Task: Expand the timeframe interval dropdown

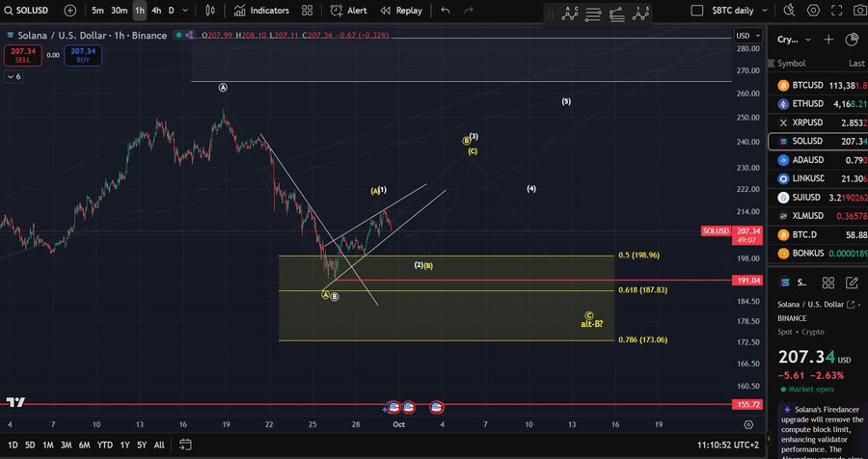Action: click(x=187, y=11)
